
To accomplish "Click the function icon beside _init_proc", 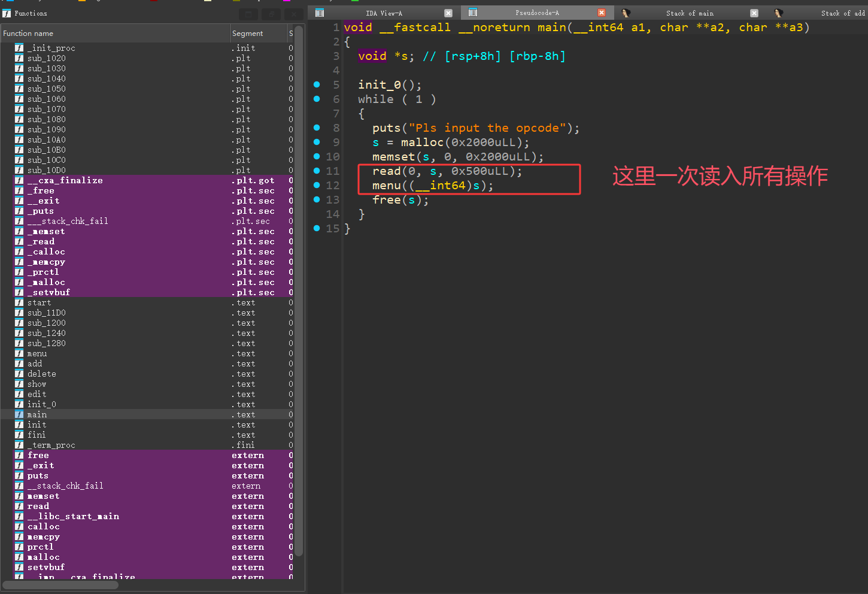I will (x=19, y=48).
